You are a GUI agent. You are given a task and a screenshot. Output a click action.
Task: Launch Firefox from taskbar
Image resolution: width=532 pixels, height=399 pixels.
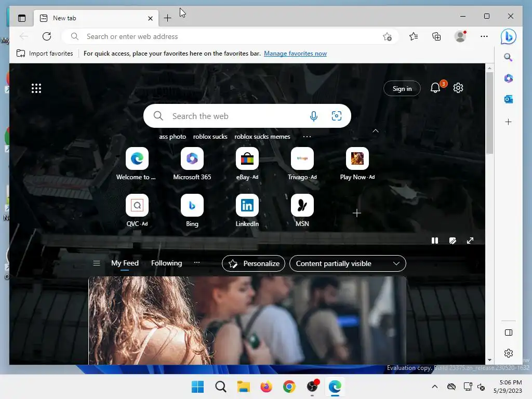pos(267,387)
